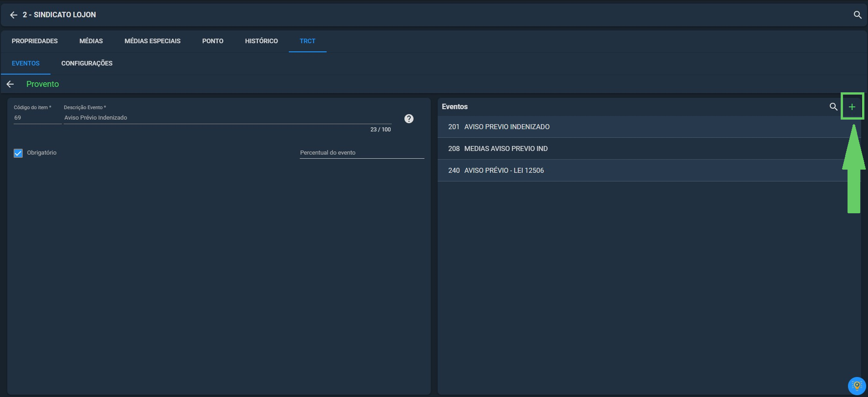The height and width of the screenshot is (397, 868).
Task: Add a new event with the plus icon
Action: click(x=852, y=107)
